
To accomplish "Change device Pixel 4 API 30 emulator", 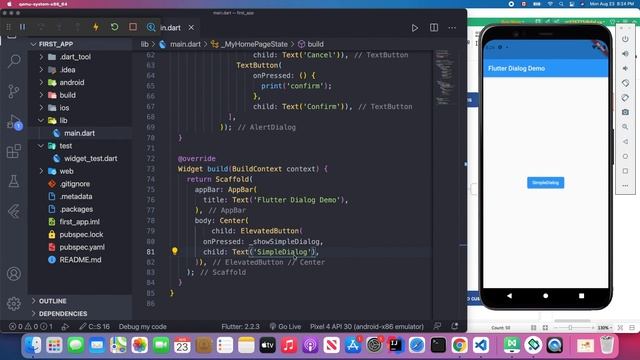I will pyautogui.click(x=367, y=327).
